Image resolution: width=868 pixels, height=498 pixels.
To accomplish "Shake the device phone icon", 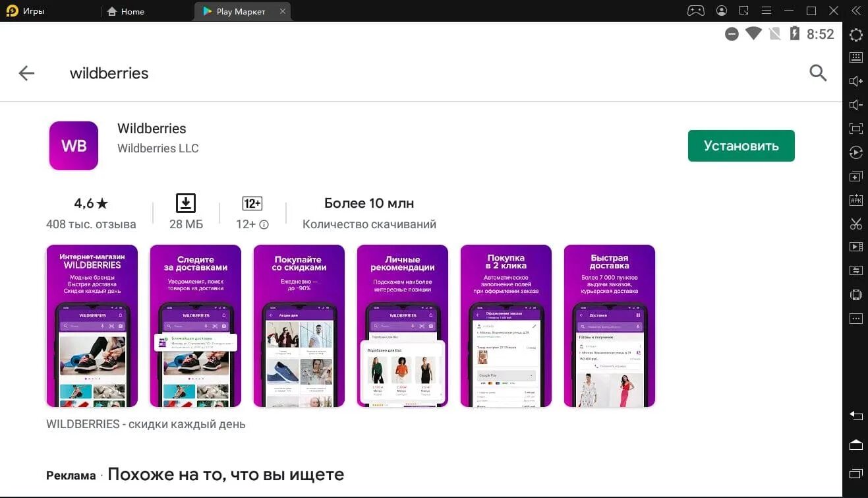I will (855, 295).
